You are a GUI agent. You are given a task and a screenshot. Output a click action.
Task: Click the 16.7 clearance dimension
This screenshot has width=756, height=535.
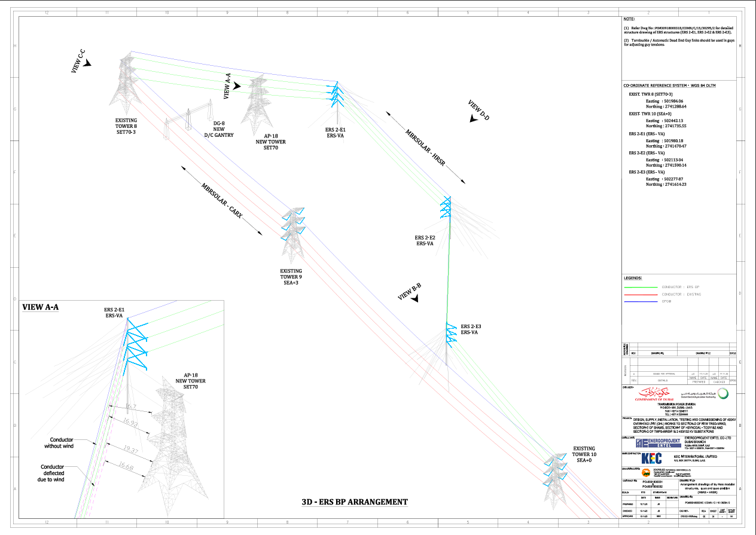(x=130, y=406)
